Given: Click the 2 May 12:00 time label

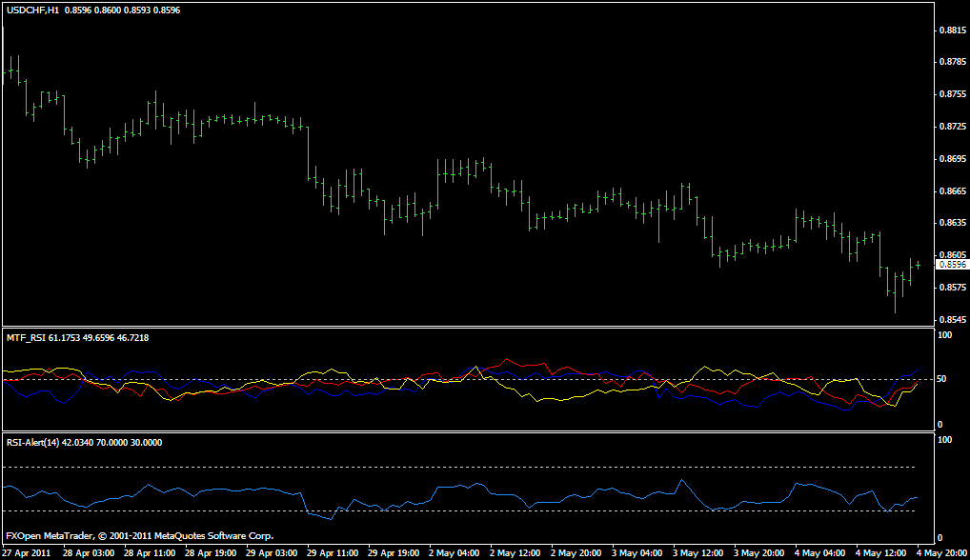Looking at the screenshot, I should pos(515,553).
